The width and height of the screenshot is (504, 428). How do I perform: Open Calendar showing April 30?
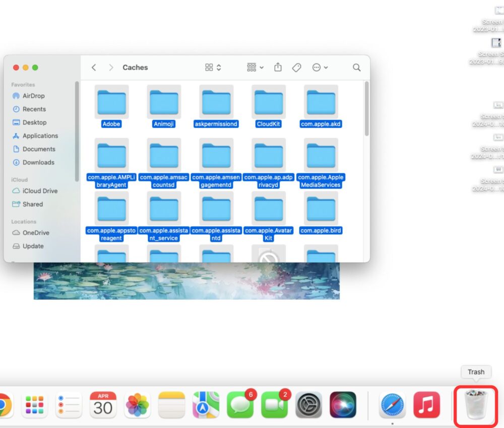(x=102, y=404)
